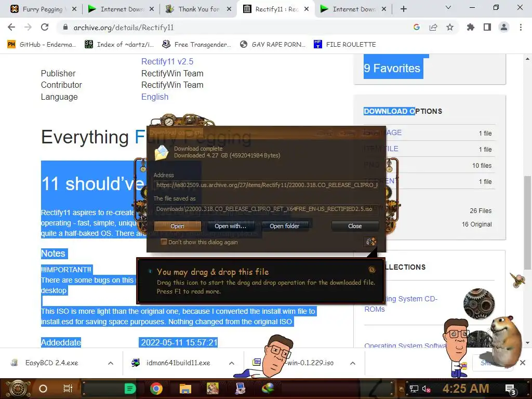Viewport: 532px width, 399px height.
Task: Open the notification center icon
Action: [511, 390]
